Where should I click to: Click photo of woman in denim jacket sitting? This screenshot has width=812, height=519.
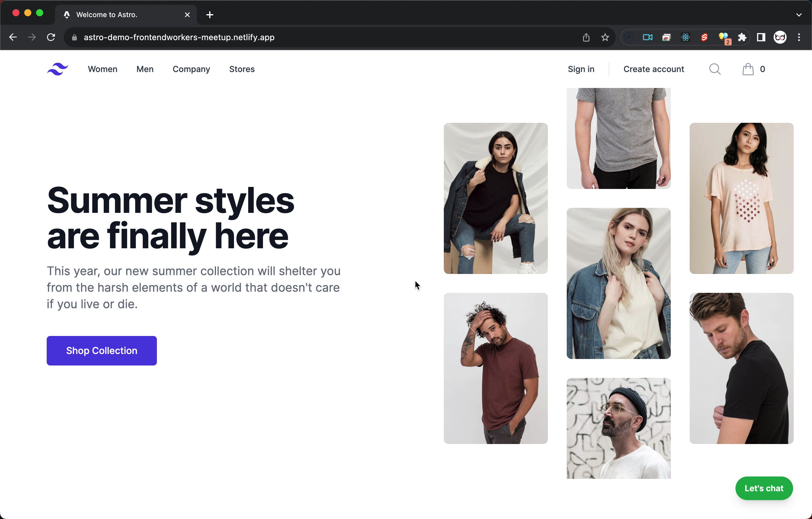[x=496, y=198]
